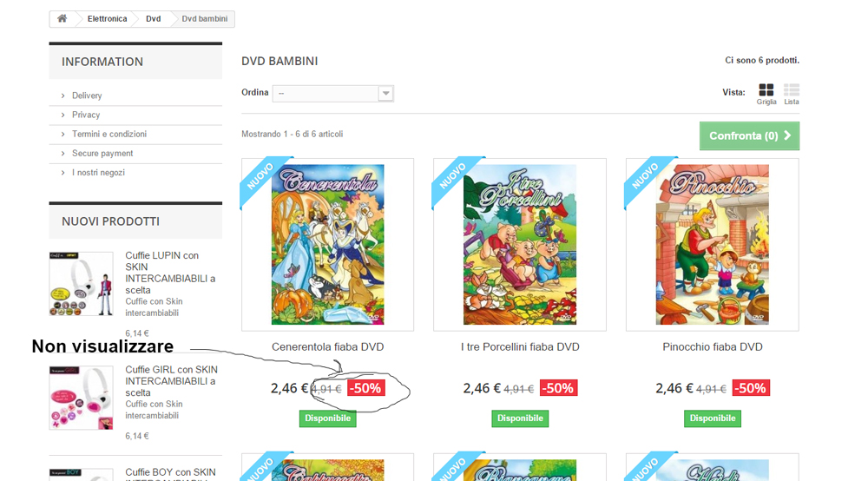Open the Privacy information link
Screen dimensions: 868x481
[86, 115]
